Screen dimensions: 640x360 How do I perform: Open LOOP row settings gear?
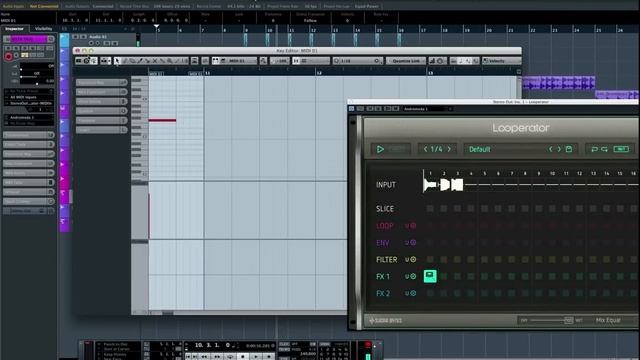(413, 226)
